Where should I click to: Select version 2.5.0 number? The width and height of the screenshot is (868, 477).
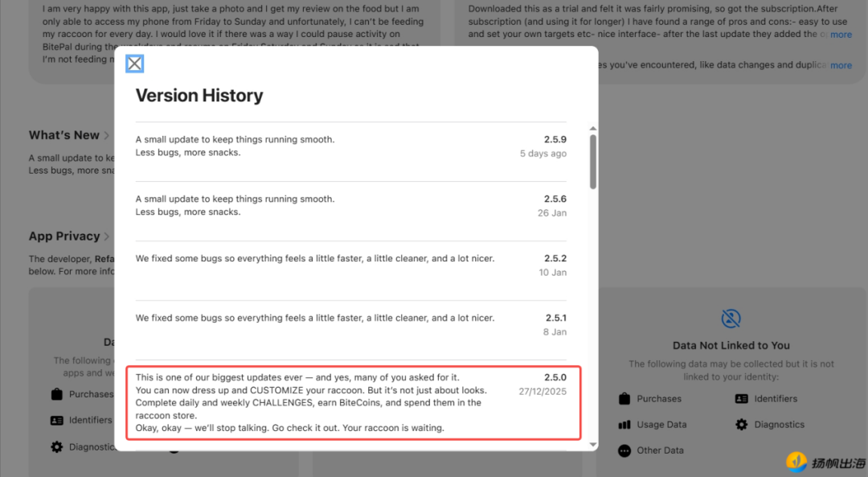pos(555,377)
